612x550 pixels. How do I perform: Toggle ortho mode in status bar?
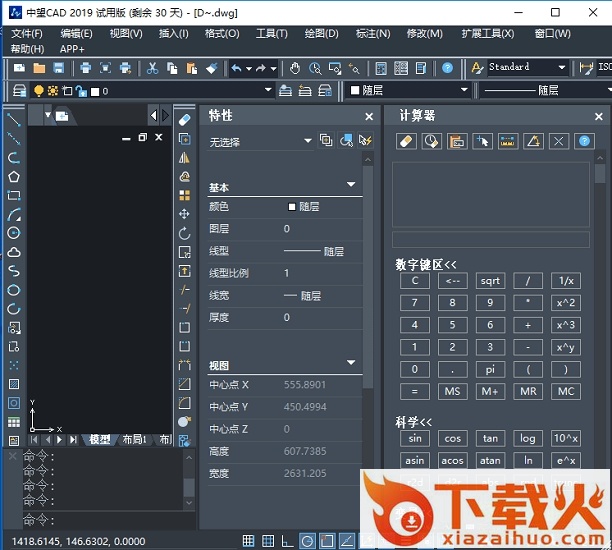[x=288, y=541]
